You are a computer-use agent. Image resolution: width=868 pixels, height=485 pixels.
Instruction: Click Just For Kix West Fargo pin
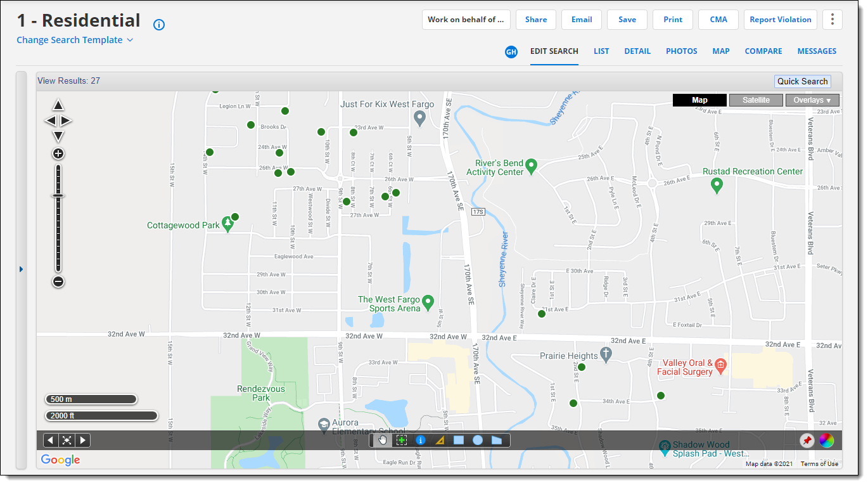coord(419,118)
